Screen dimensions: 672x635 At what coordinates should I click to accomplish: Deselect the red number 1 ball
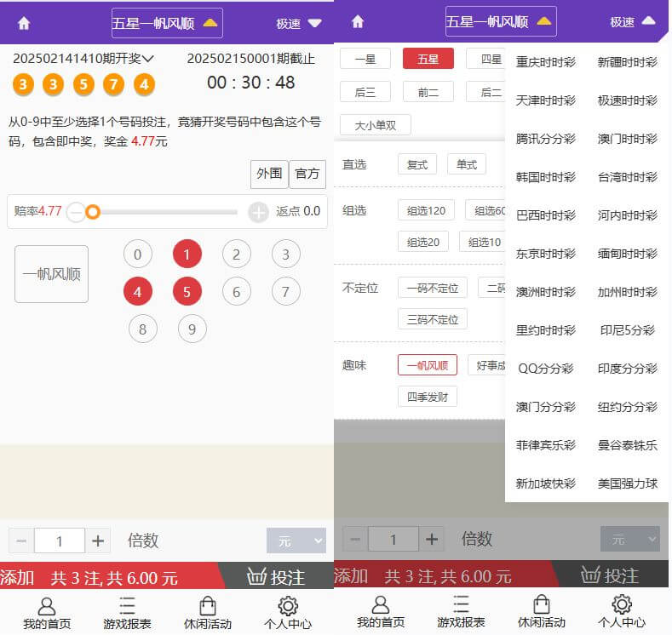click(x=187, y=254)
